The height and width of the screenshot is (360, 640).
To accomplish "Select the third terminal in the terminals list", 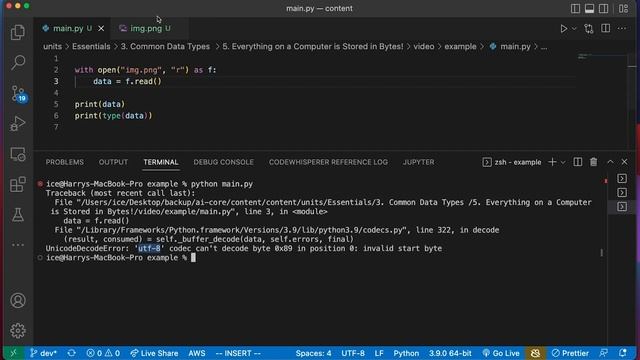I will click(622, 207).
